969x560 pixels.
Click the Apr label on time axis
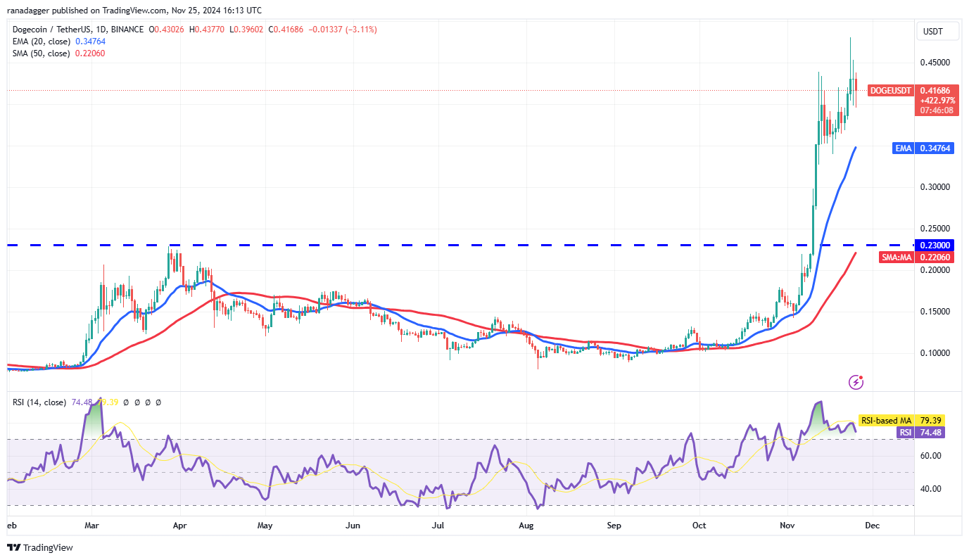179,526
